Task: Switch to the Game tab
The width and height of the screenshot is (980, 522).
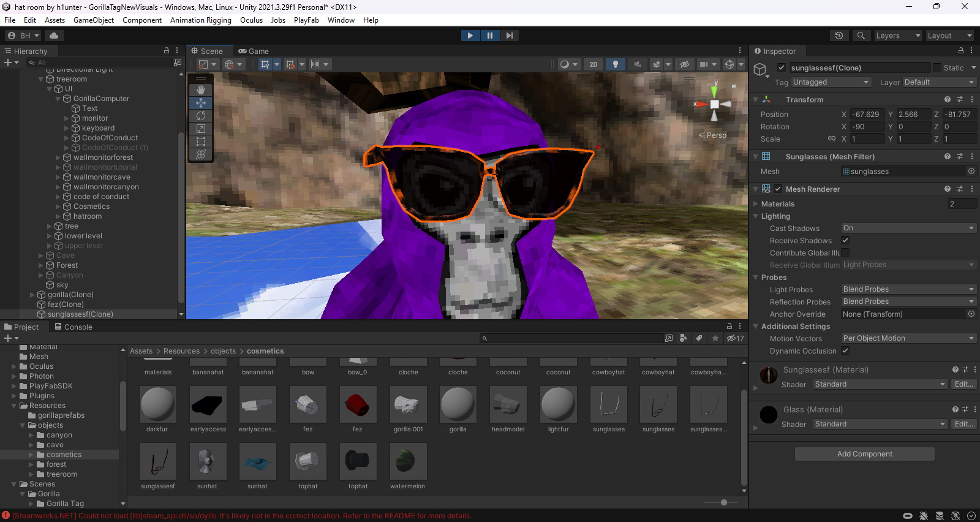Action: (x=254, y=51)
